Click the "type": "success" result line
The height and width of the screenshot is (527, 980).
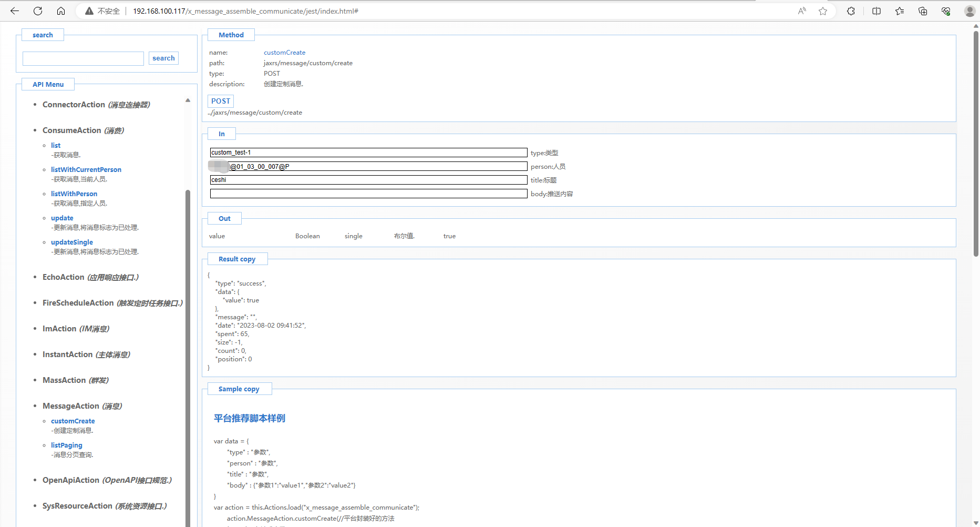point(241,283)
